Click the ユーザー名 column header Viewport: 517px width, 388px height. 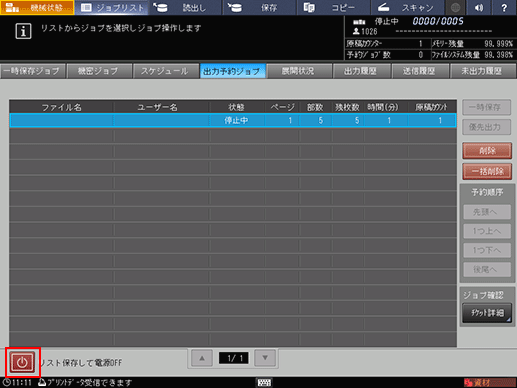click(162, 107)
